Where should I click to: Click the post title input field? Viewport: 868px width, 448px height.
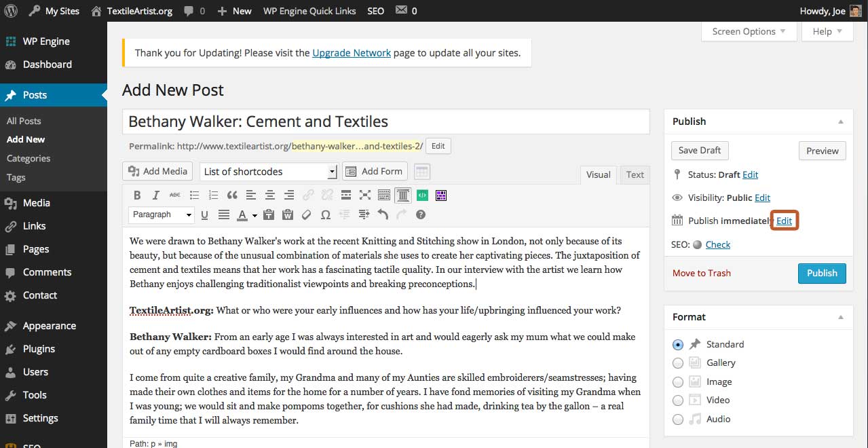pos(385,122)
